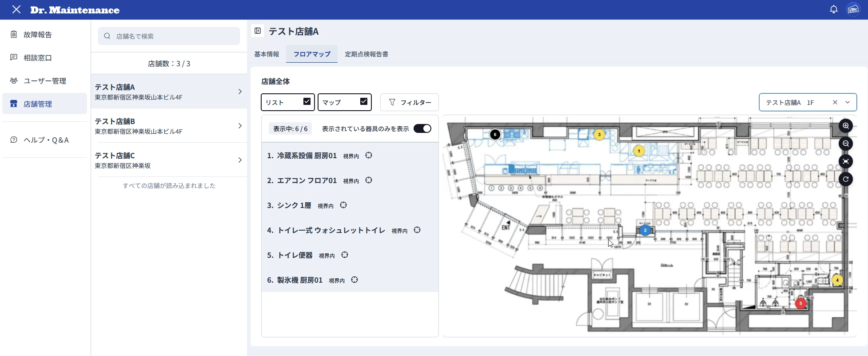Image resolution: width=868 pixels, height=356 pixels.
Task: Locate トイレ一式 ウォシュレットトイレ target icon
Action: click(x=417, y=230)
